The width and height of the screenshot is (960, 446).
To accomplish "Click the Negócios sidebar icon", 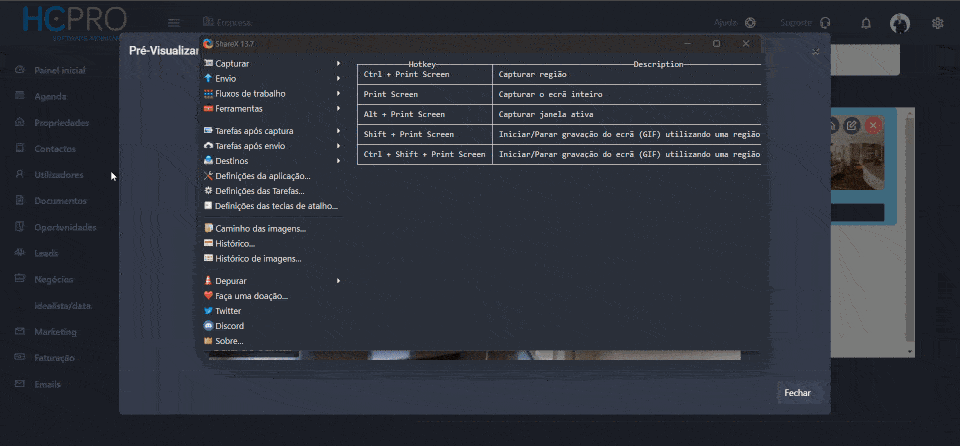I will coord(20,279).
